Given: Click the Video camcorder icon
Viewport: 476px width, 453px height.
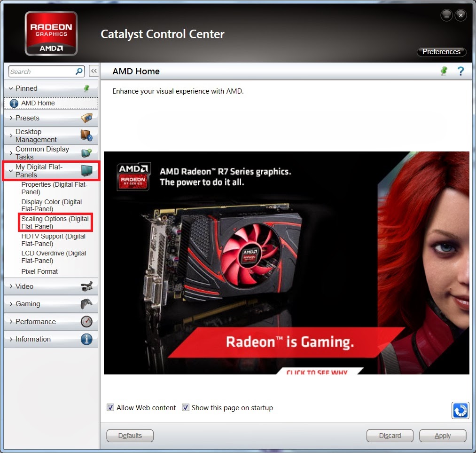Looking at the screenshot, I should (x=86, y=286).
